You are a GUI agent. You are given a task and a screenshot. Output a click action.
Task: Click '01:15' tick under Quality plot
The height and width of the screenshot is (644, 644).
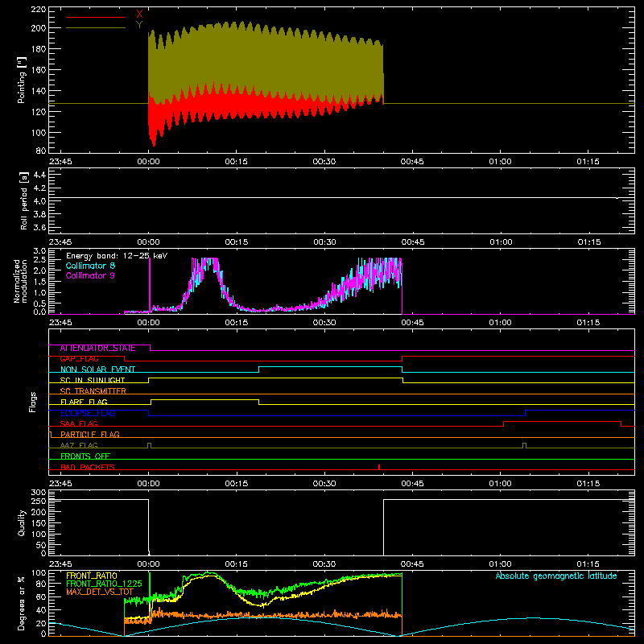588,564
